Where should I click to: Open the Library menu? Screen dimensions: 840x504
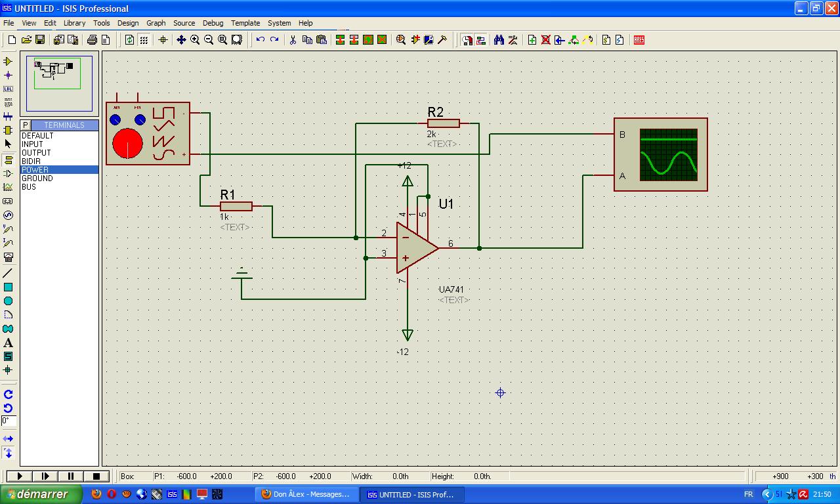point(74,23)
